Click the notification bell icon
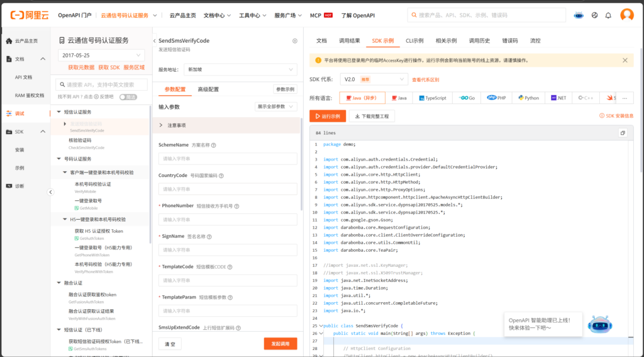Screen dimensions: 644x357 608,15
